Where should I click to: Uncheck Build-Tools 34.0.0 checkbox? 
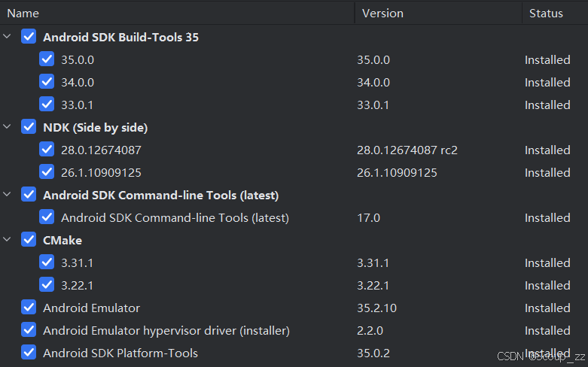coord(47,82)
